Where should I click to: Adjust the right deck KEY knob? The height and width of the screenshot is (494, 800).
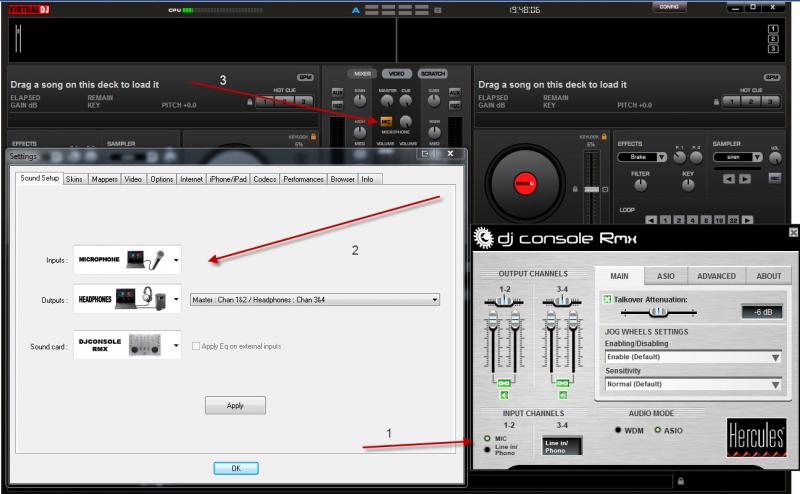coord(688,185)
